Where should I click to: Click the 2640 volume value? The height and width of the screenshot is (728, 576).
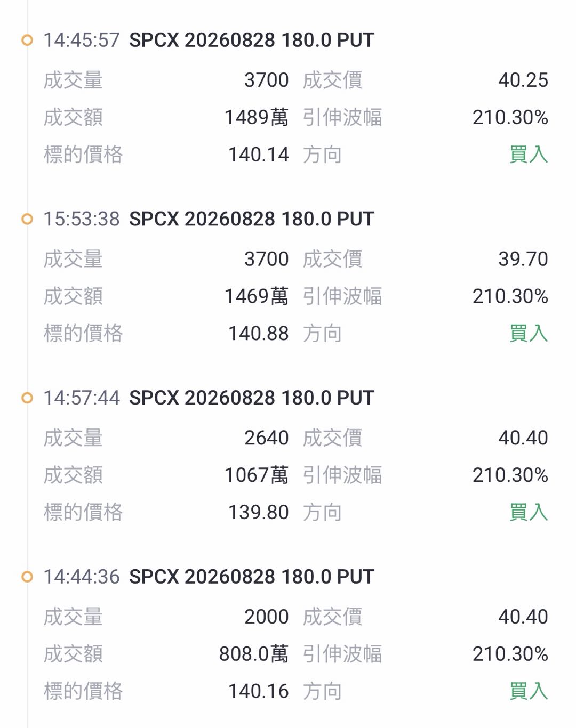pos(266,438)
